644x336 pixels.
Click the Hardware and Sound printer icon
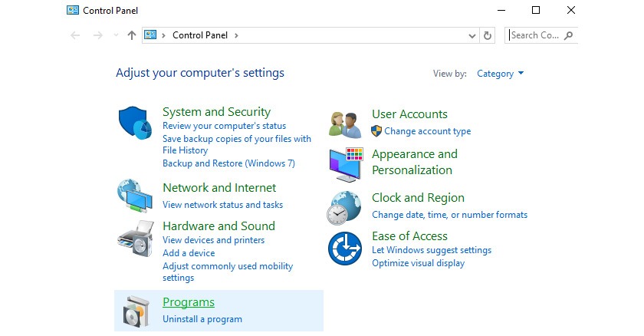136,239
